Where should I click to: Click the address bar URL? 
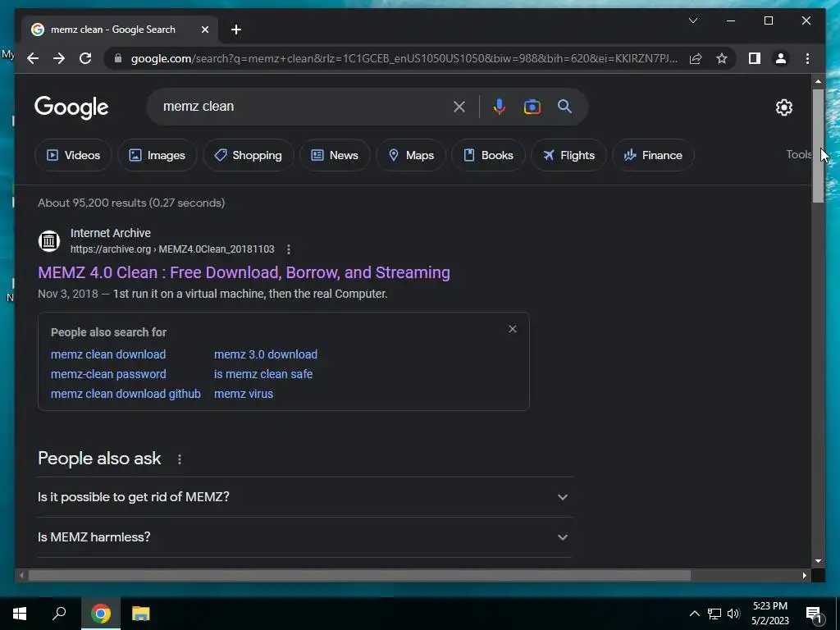[x=404, y=58]
